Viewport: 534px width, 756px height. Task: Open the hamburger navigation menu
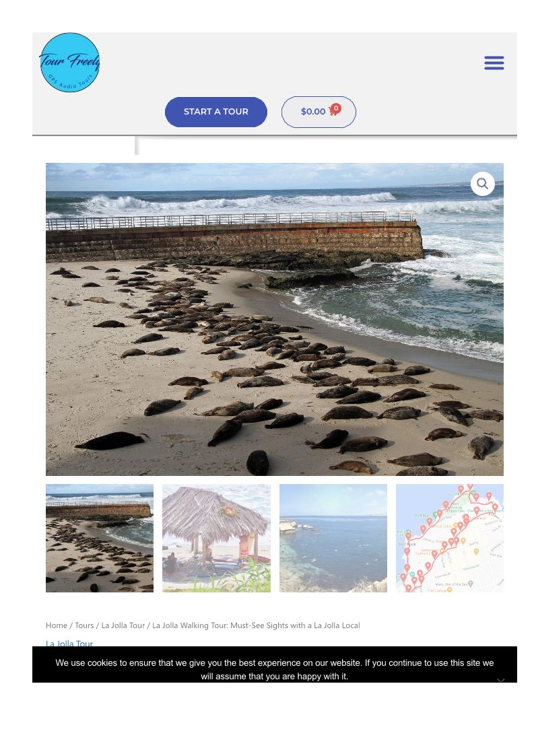pos(494,63)
